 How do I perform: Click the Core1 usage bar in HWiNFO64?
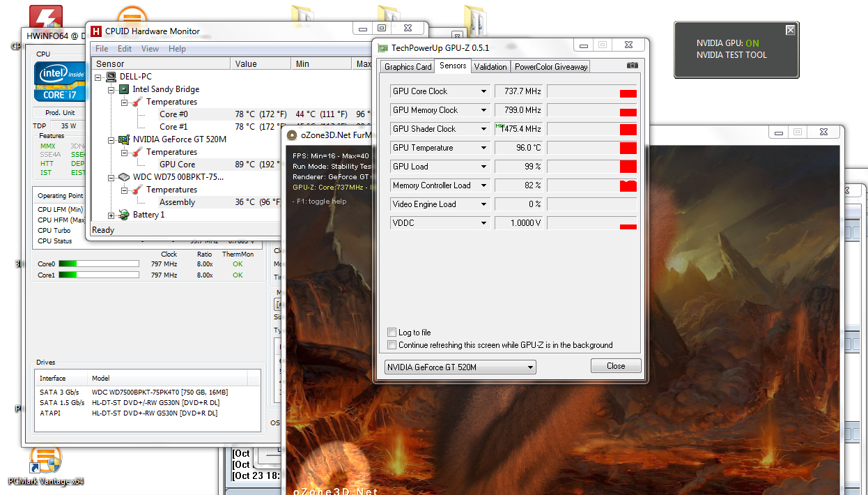(98, 275)
